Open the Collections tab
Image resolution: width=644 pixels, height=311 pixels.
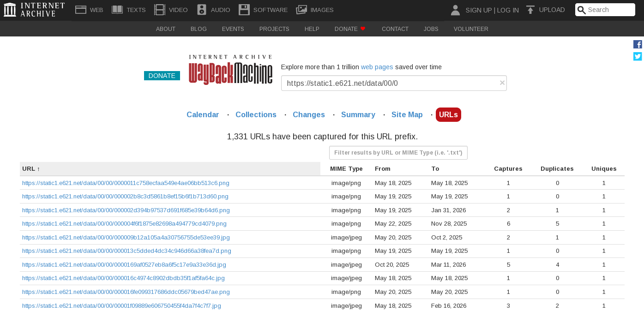[x=256, y=114]
